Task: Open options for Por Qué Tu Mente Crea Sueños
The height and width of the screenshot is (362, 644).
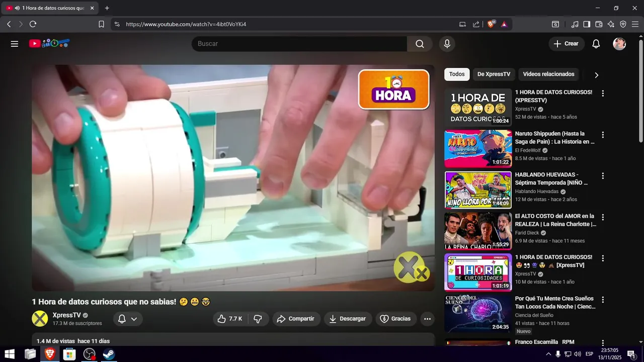Action: coord(603,300)
